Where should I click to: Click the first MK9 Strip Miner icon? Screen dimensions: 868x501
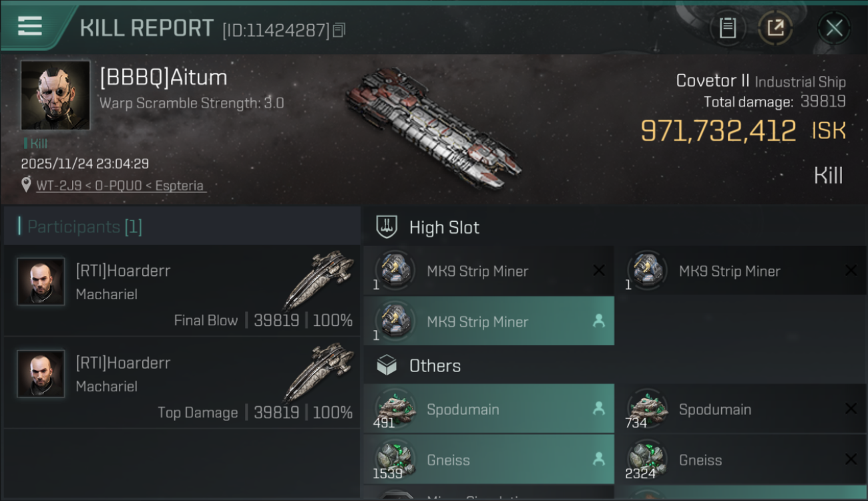tap(395, 271)
